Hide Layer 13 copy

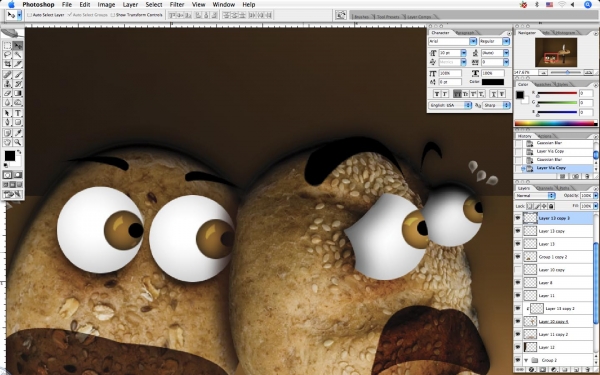point(518,231)
